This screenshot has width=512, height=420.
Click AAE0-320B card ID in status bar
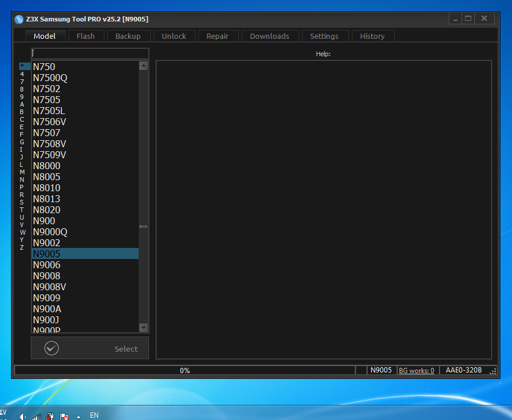tap(464, 370)
